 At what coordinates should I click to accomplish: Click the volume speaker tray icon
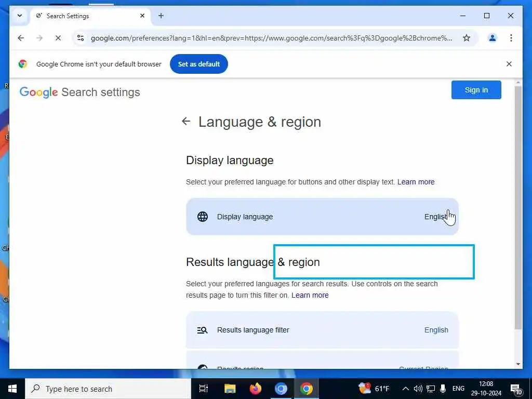(418, 389)
